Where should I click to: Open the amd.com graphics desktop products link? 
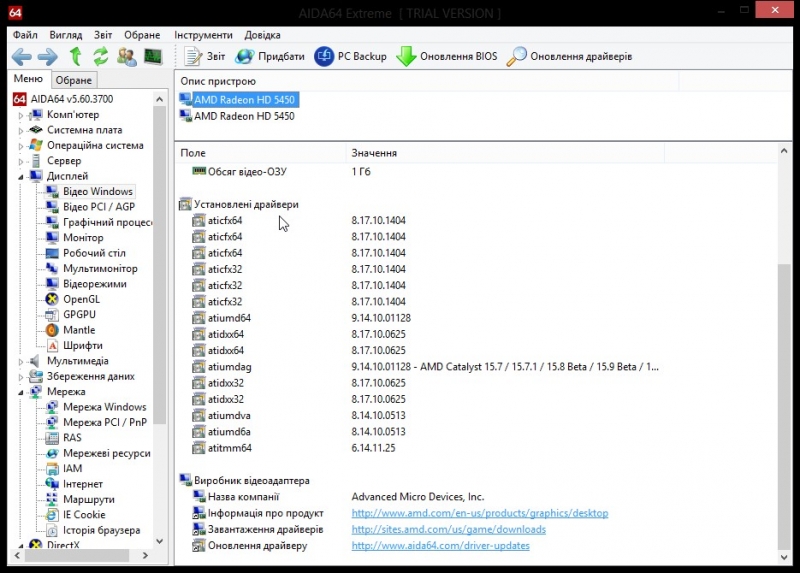coord(480,513)
